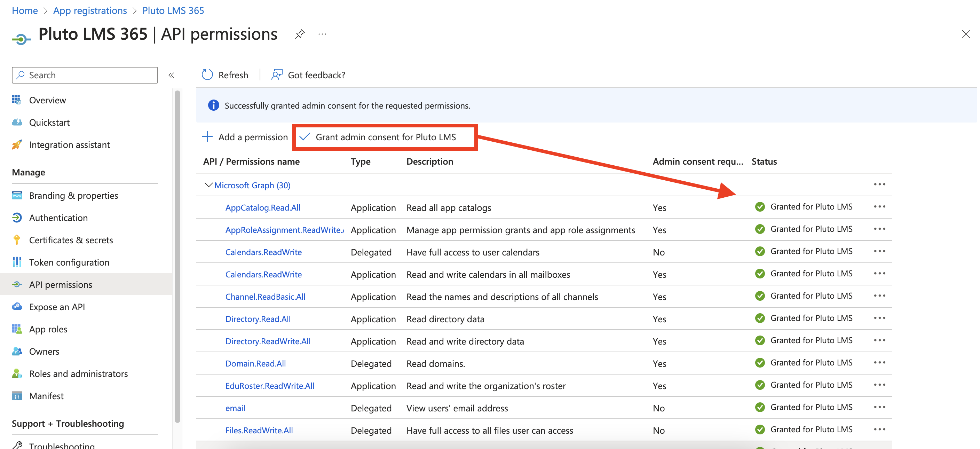Click Pluto LMS 365 breadcrumb
Viewport: 980px width, 449px height.
click(173, 10)
